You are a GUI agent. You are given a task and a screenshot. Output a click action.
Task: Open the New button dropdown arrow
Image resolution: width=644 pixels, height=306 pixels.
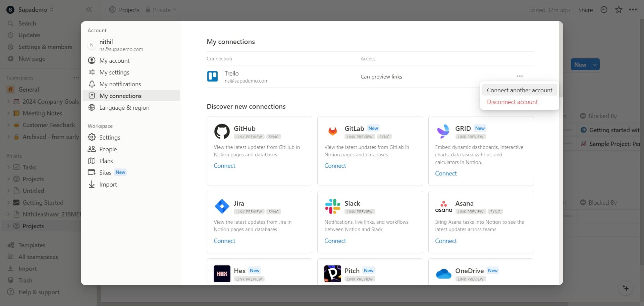tap(595, 64)
